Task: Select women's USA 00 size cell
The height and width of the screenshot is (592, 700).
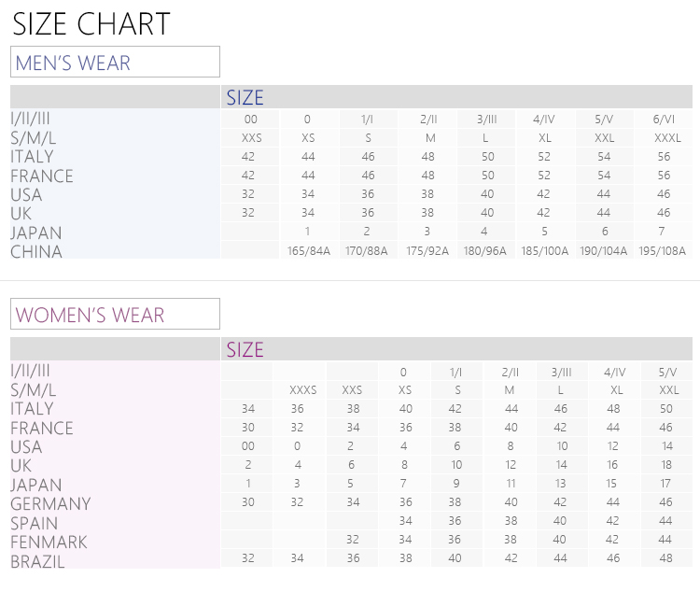Action: (x=247, y=446)
